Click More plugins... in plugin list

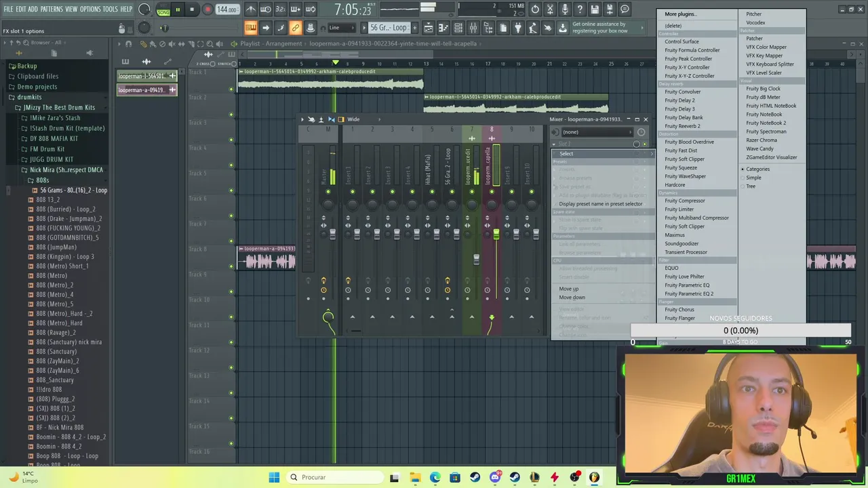tap(680, 14)
